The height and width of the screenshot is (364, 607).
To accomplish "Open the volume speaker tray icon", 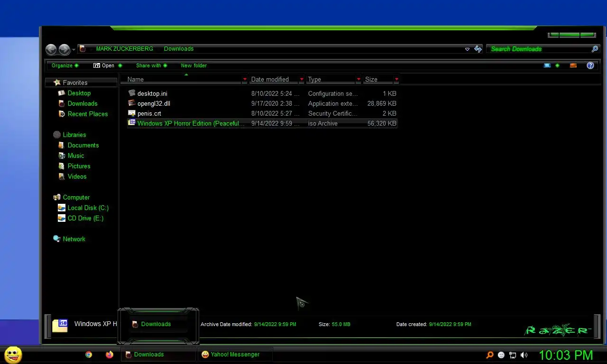I will click(524, 355).
